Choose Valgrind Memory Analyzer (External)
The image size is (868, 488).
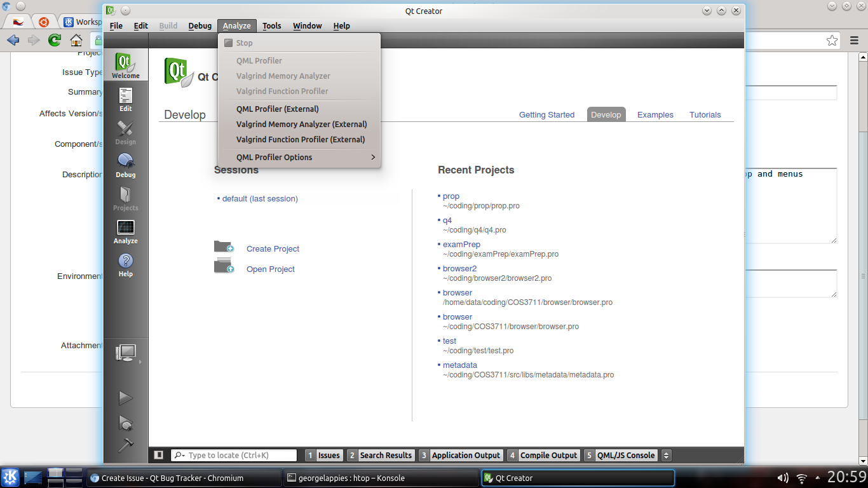pyautogui.click(x=299, y=124)
